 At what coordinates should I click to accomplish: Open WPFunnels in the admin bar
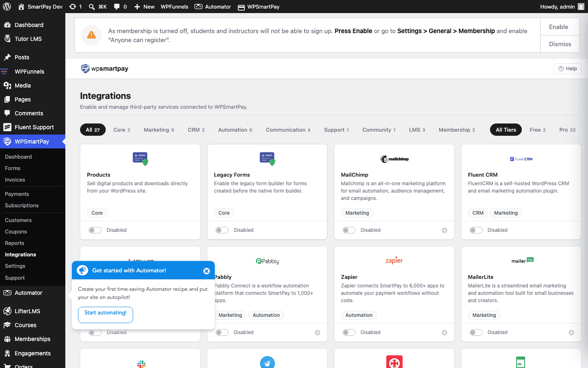(174, 7)
